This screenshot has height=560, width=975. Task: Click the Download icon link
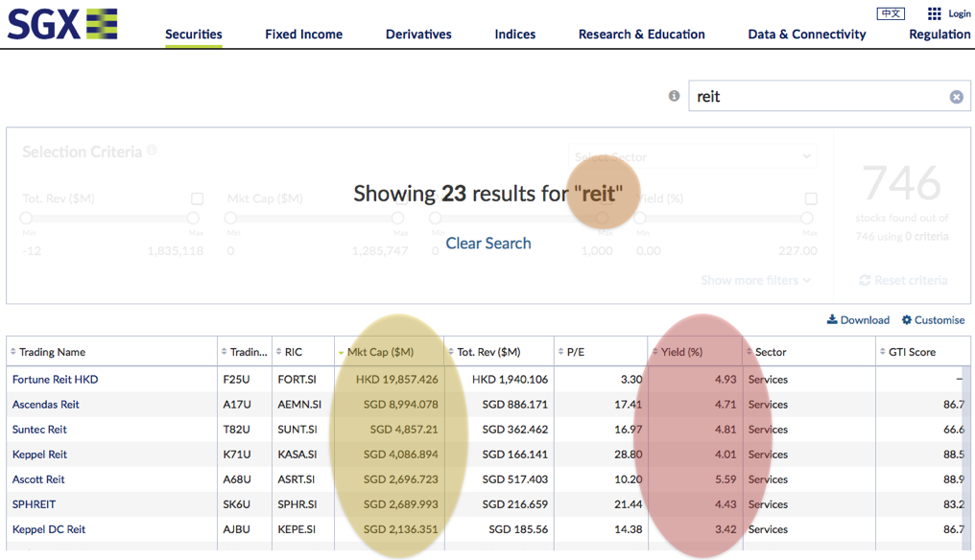858,320
